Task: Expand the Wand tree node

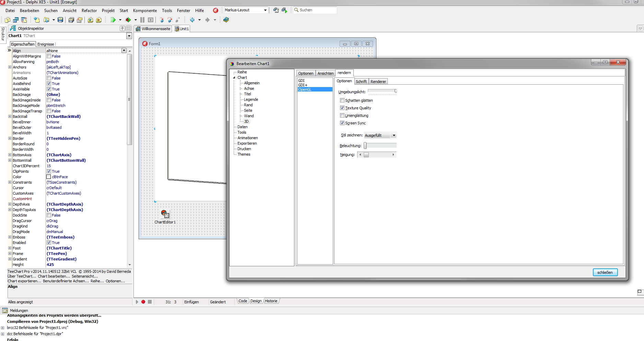Action: [x=241, y=116]
